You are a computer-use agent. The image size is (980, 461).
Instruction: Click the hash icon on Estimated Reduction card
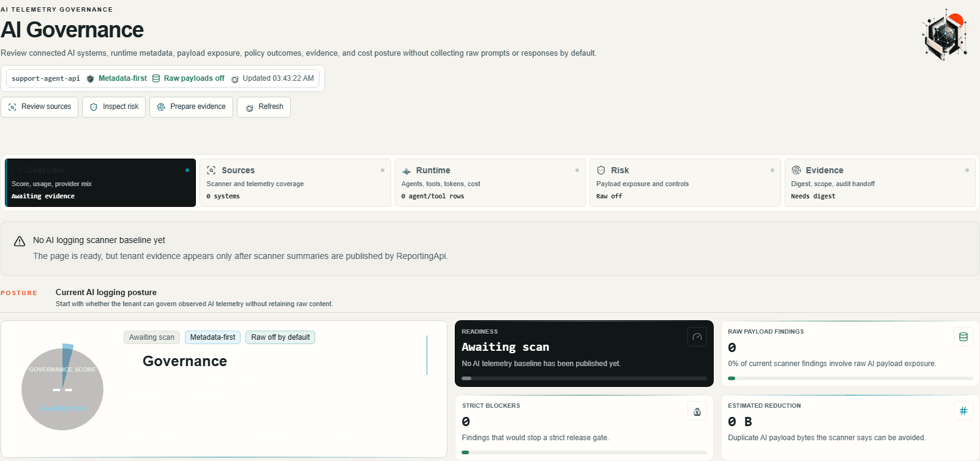[x=963, y=411]
